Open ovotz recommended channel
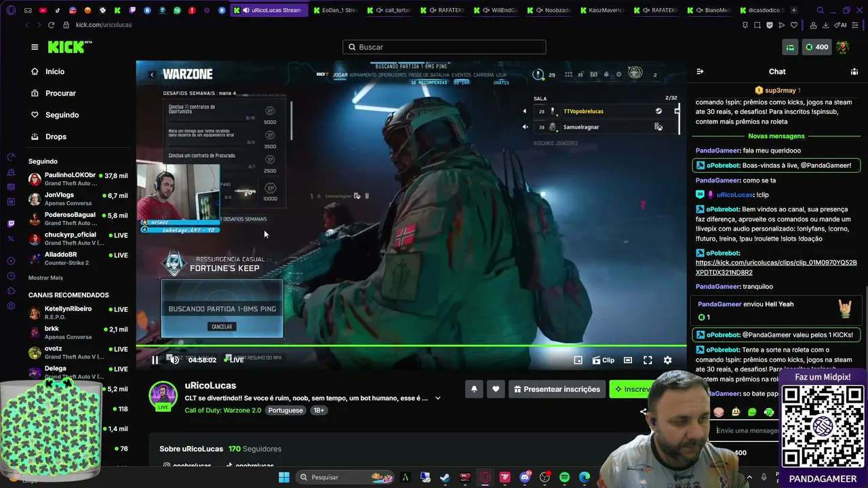Screen dimensions: 868x488 [78, 352]
